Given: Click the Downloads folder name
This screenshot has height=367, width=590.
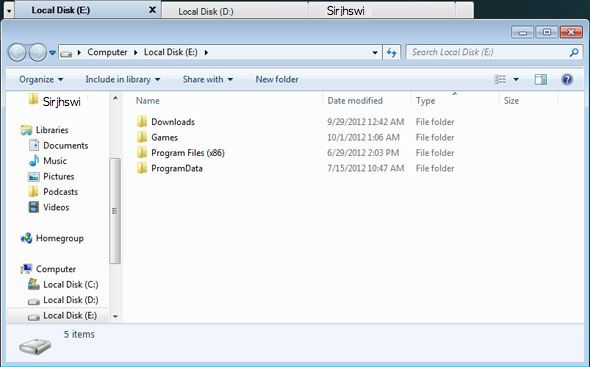Looking at the screenshot, I should [x=173, y=122].
